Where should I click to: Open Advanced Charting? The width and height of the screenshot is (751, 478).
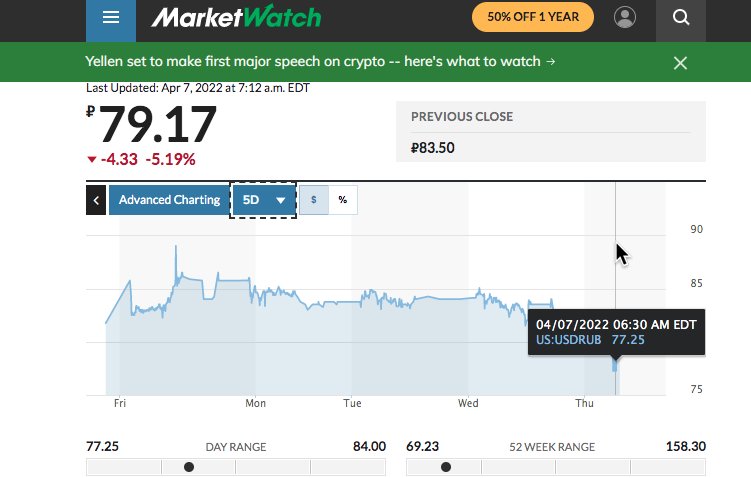coord(170,200)
